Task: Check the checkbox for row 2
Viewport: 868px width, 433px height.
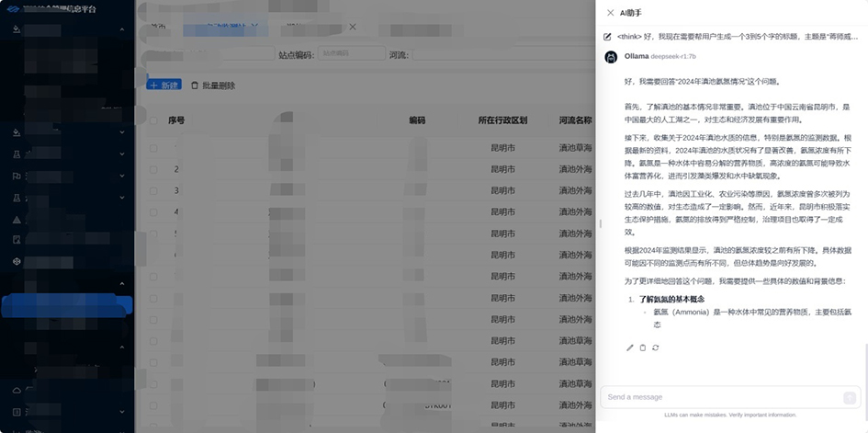Action: (153, 169)
